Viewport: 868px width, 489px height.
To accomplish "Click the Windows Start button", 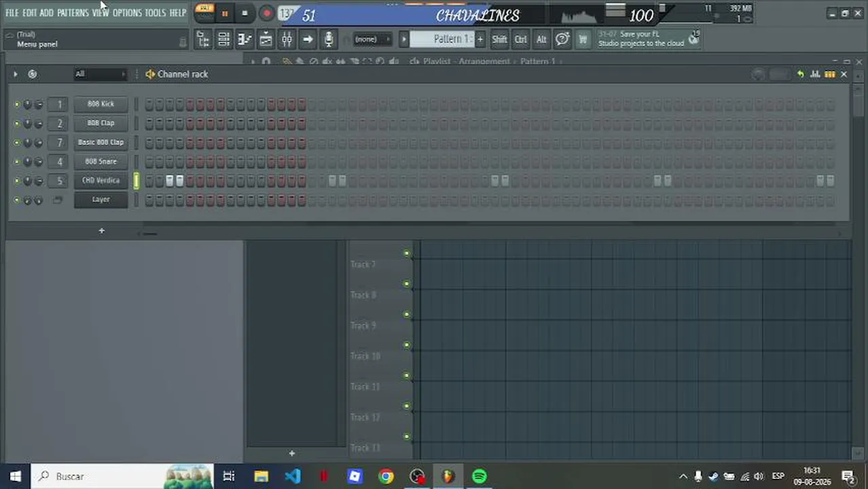I will (15, 476).
